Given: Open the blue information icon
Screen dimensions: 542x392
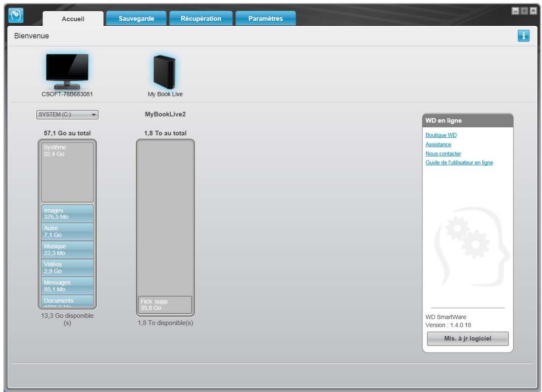Looking at the screenshot, I should tap(523, 35).
